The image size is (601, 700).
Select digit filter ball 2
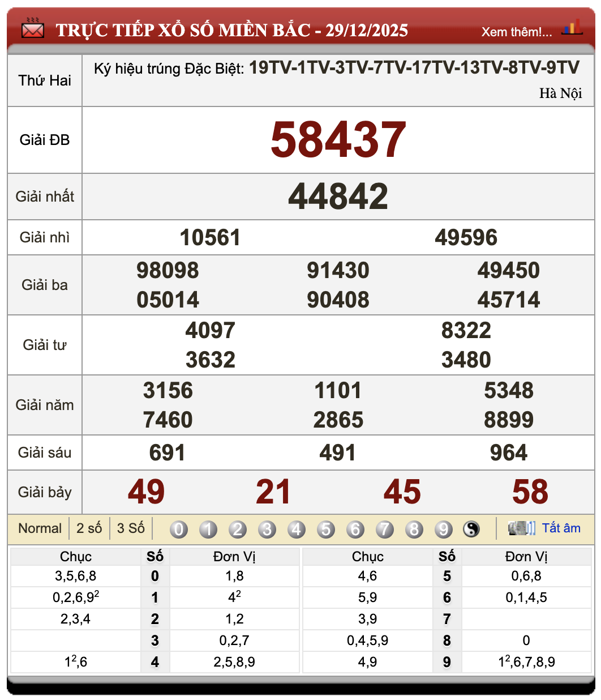238,529
